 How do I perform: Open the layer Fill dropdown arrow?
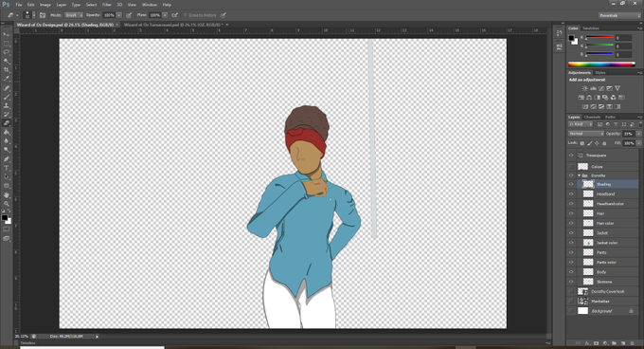(x=638, y=143)
